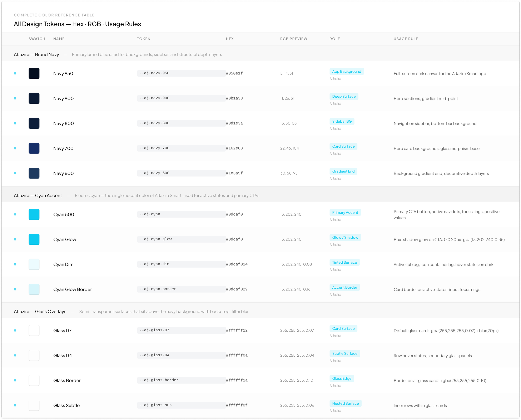521x420 pixels.
Task: Click the --aj-navy-800 token code
Action: pyautogui.click(x=181, y=123)
